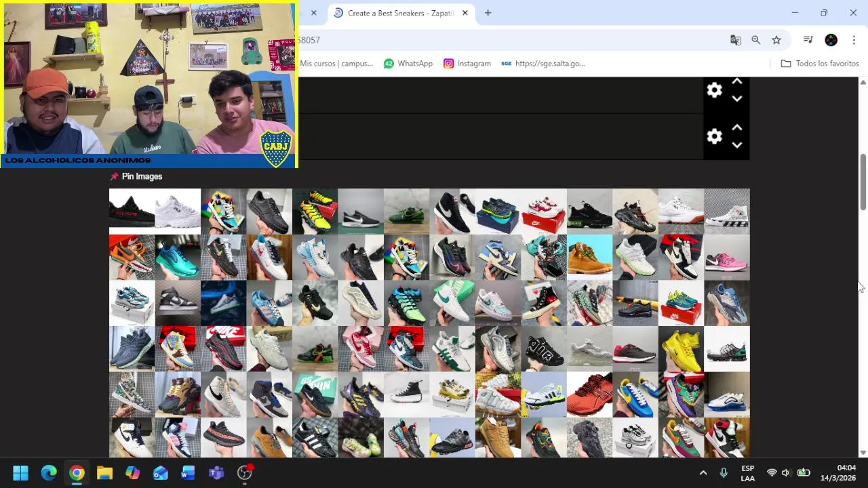Close the Create a Best Sneakers tab
Viewport: 868px width, 488px height.
[465, 13]
